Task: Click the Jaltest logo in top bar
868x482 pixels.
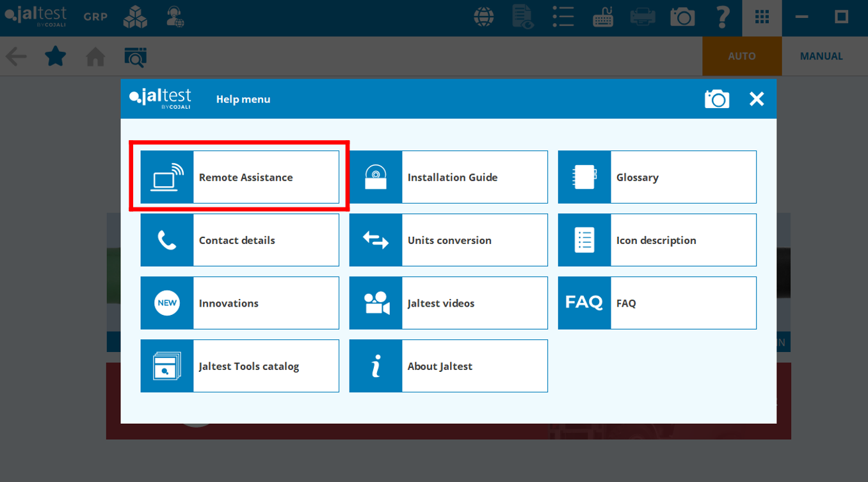Action: pyautogui.click(x=36, y=17)
